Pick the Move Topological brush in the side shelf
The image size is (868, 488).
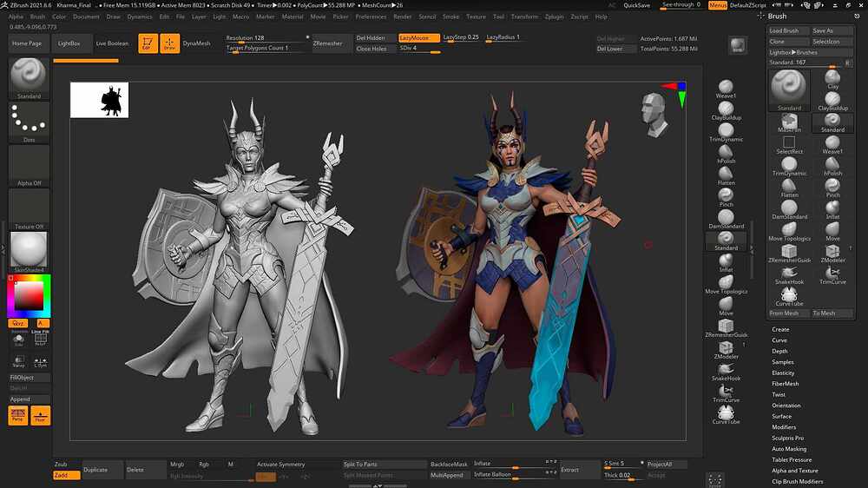click(x=726, y=284)
